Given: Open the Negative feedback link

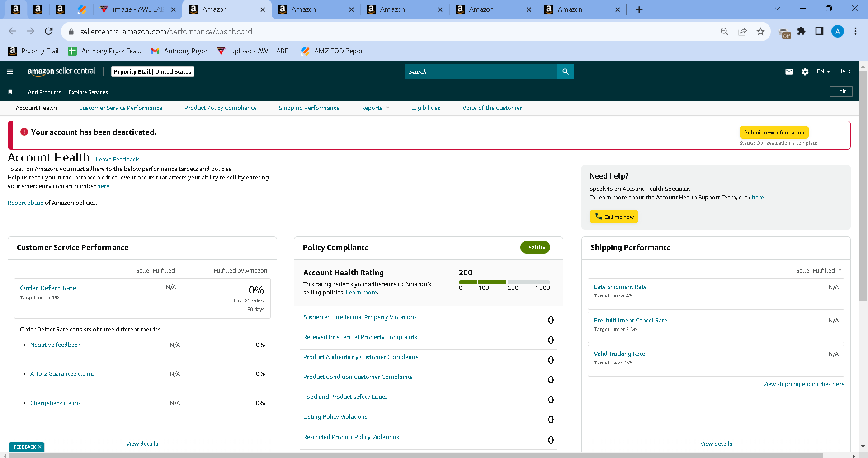Looking at the screenshot, I should (56, 345).
